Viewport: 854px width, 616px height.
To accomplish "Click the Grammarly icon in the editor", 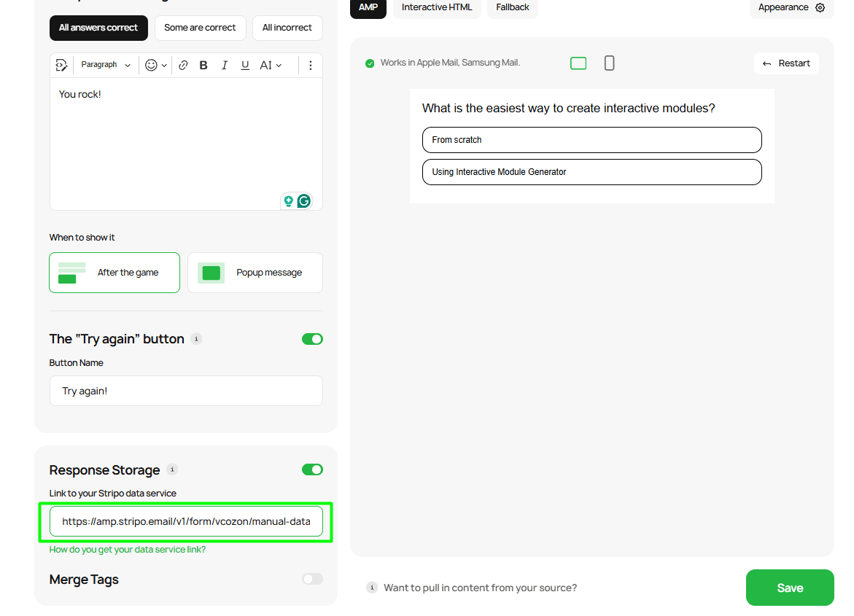I will click(304, 200).
